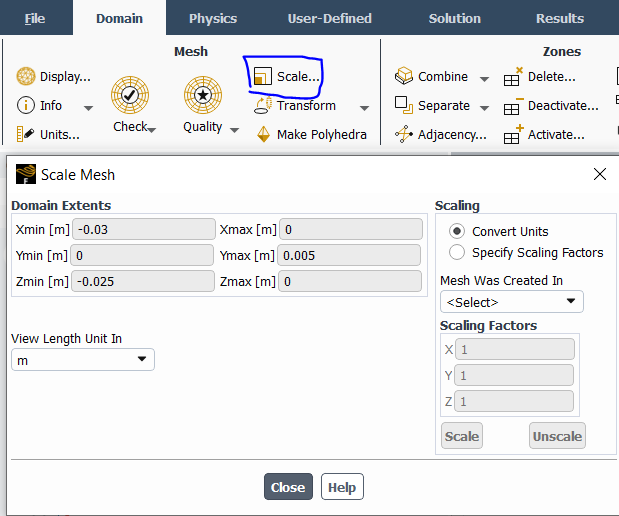This screenshot has height=516, width=619.
Task: Switch to the User-Defined tab
Action: click(x=330, y=18)
